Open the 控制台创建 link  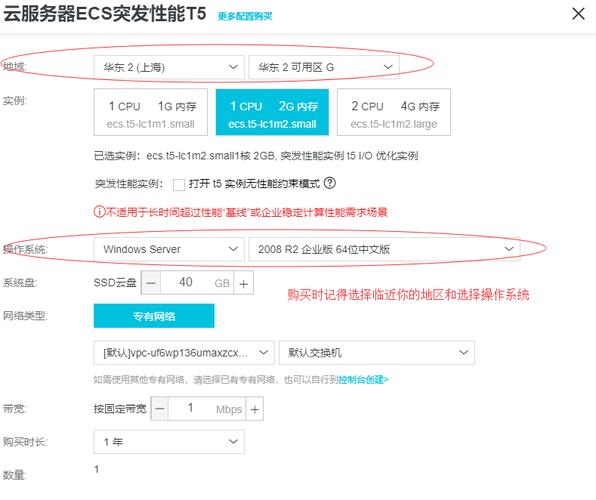click(363, 380)
